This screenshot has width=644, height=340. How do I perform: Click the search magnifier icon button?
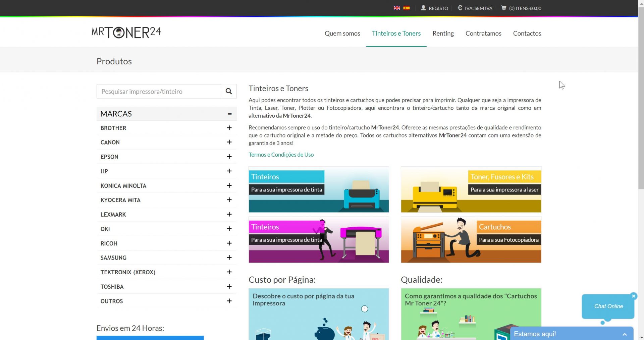click(229, 91)
